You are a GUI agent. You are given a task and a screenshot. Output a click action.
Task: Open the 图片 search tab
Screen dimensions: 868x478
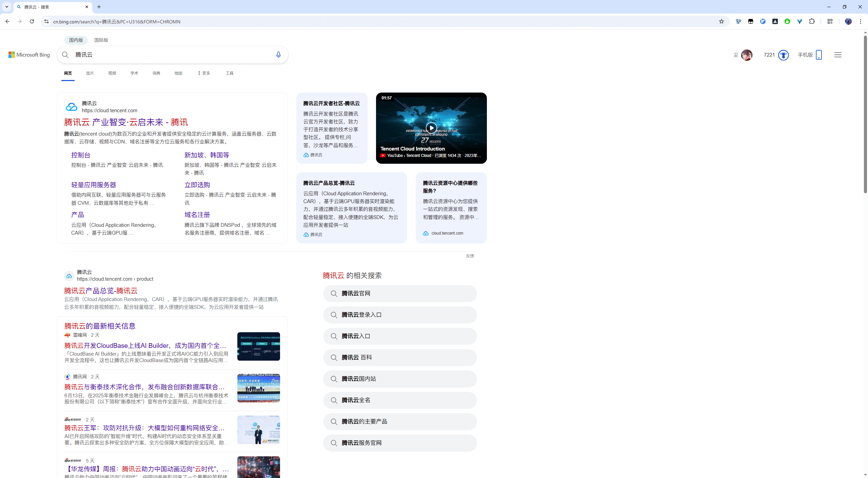(90, 73)
